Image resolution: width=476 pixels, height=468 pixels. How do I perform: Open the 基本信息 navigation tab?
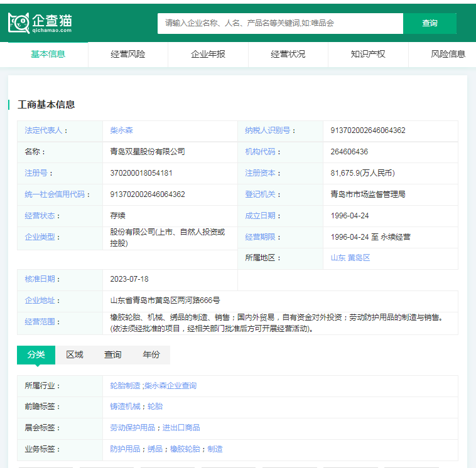point(48,54)
